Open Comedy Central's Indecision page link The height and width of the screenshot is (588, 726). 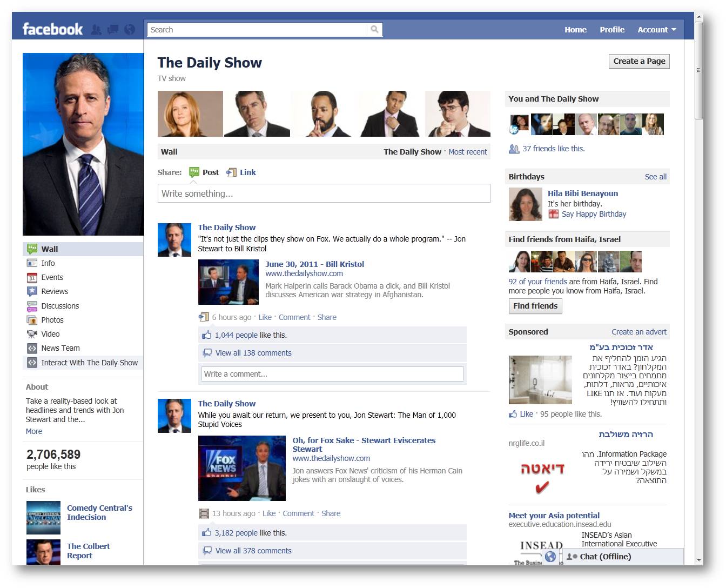tap(99, 512)
